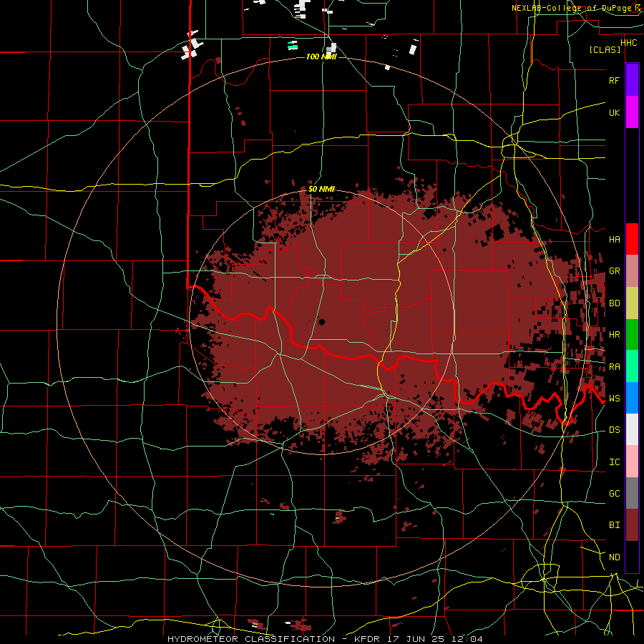
Task: Click the 'RF' legend label
Action: click(614, 80)
